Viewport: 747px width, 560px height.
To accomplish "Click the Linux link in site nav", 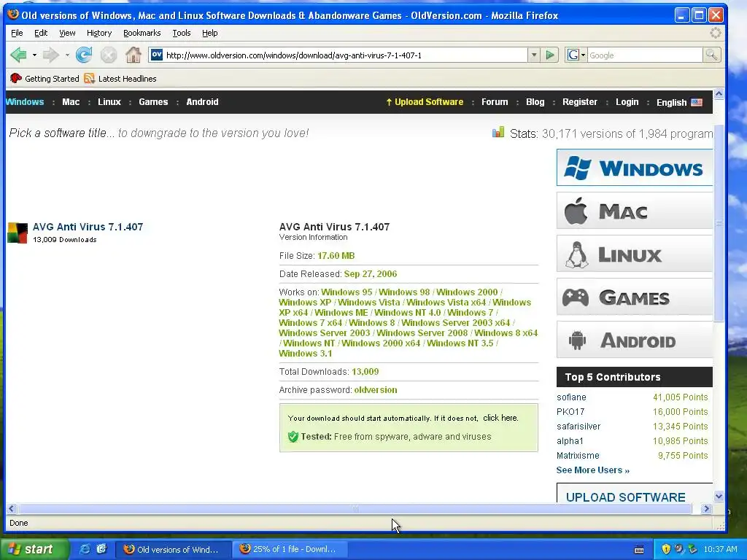I will click(109, 102).
